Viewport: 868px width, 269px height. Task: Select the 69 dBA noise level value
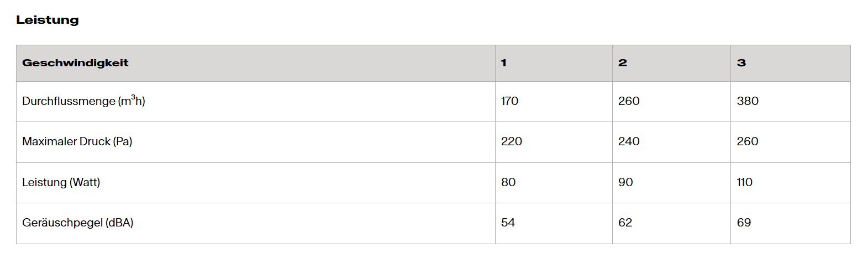click(744, 223)
